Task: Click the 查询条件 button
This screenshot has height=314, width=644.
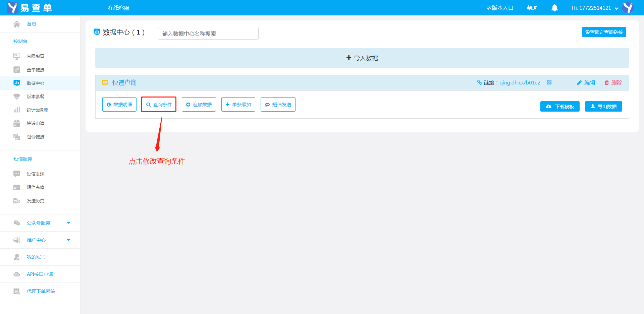Action: click(x=159, y=105)
